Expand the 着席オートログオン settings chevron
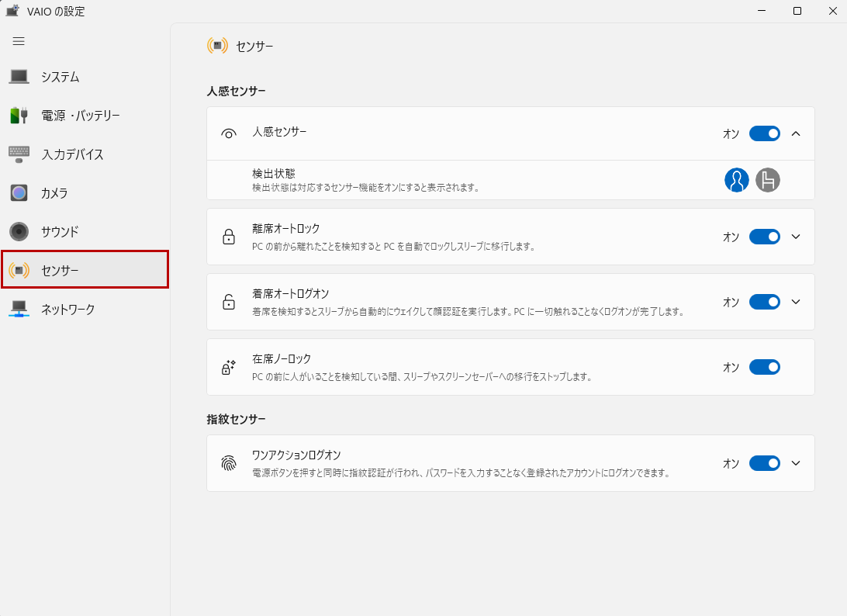 795,302
